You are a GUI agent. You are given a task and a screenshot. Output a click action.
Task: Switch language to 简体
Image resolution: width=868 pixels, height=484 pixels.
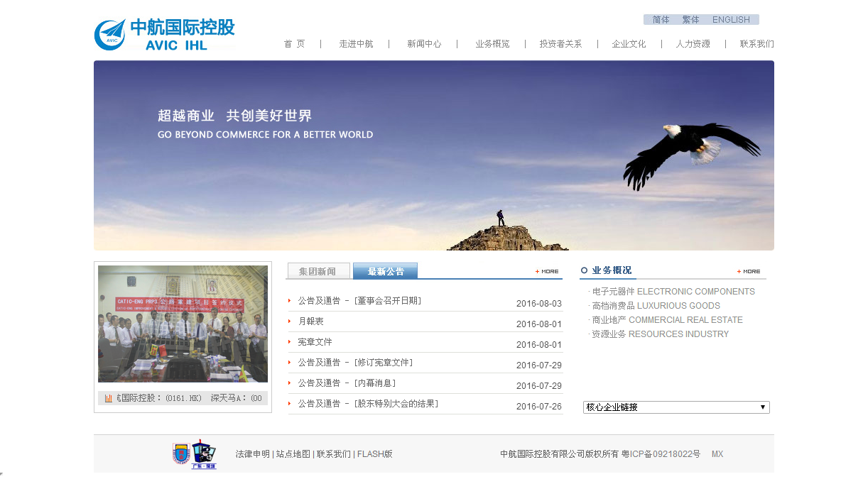[x=661, y=20]
